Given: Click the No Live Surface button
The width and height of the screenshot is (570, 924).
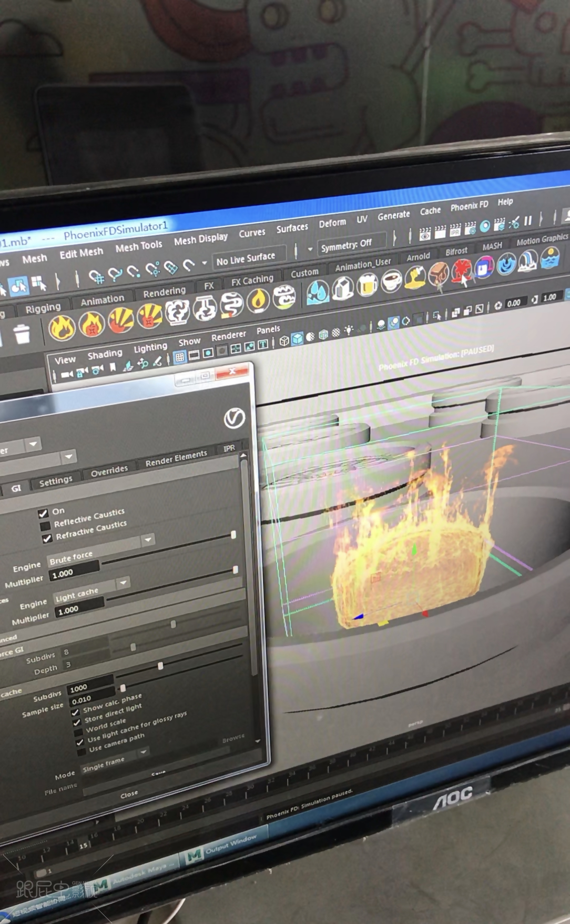Looking at the screenshot, I should [246, 259].
